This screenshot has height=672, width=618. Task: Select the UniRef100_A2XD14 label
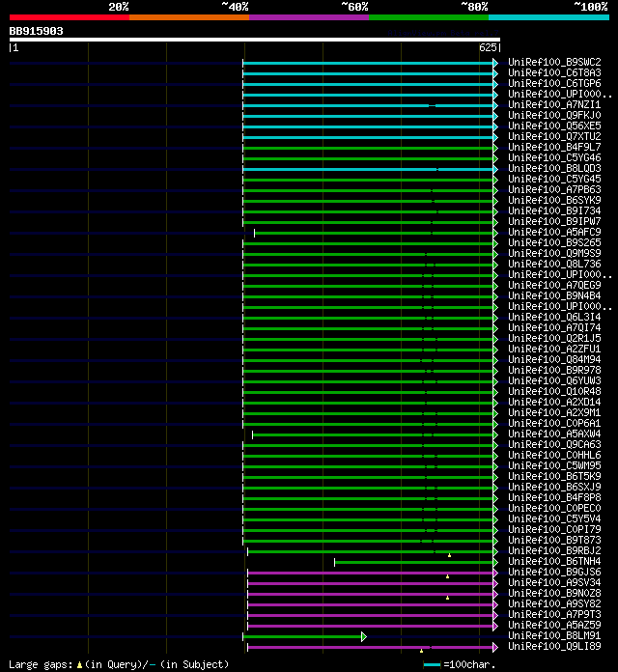554,402
